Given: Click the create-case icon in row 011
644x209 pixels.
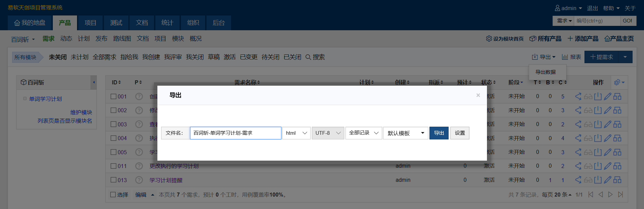Looking at the screenshot, I should (x=617, y=166).
